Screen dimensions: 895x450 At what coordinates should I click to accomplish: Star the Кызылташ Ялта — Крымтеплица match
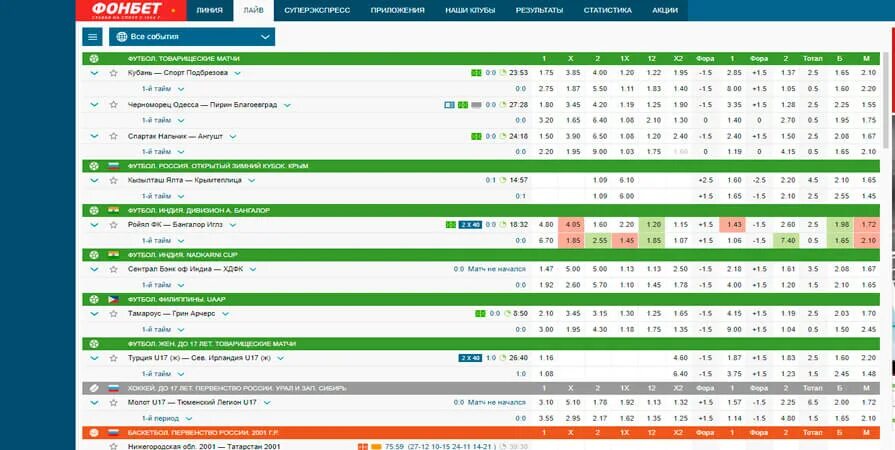(x=113, y=180)
